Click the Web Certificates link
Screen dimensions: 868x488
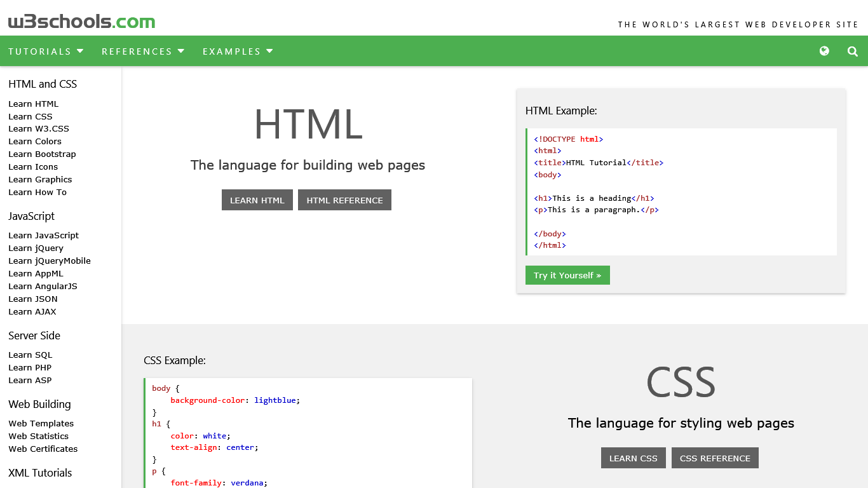(43, 449)
